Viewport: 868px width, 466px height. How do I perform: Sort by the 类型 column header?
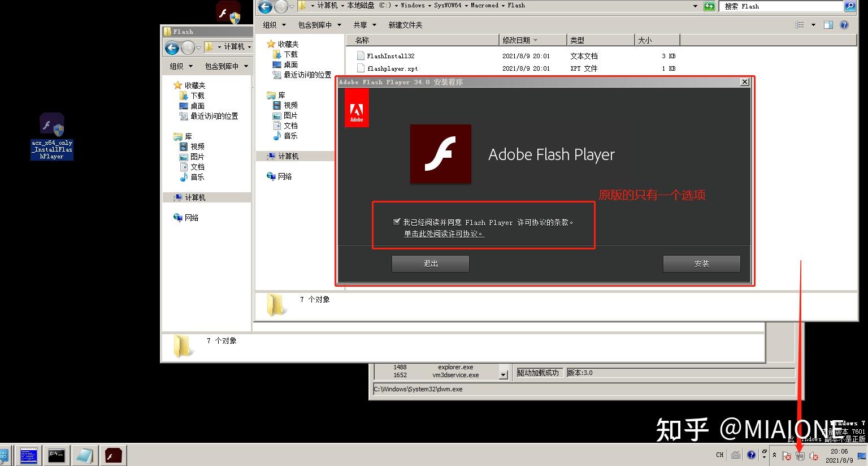(x=601, y=40)
